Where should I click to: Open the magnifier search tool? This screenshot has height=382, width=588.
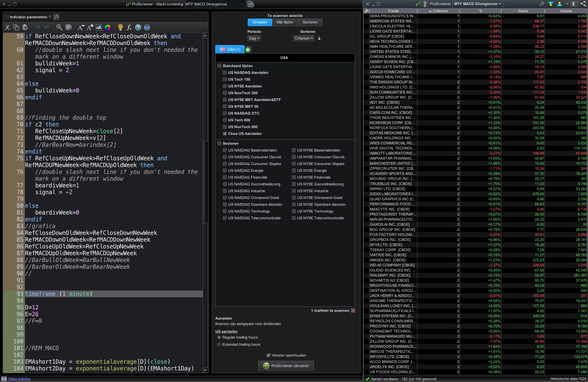point(59,27)
